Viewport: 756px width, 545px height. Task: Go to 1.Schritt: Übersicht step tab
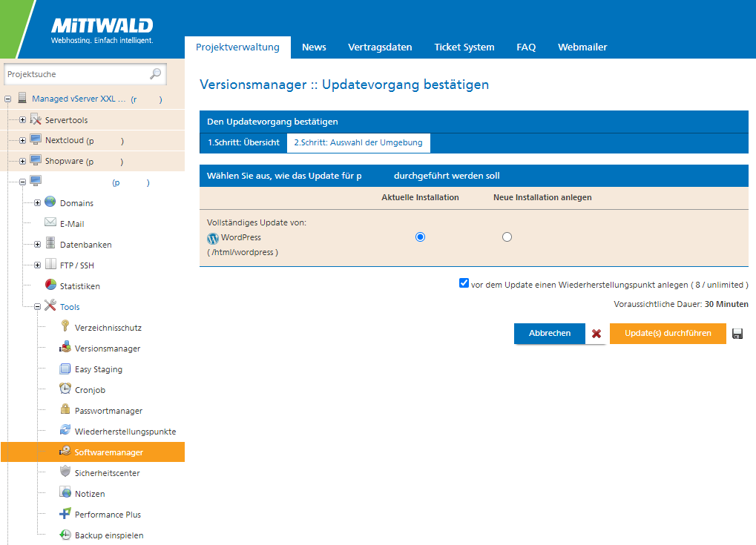click(243, 142)
